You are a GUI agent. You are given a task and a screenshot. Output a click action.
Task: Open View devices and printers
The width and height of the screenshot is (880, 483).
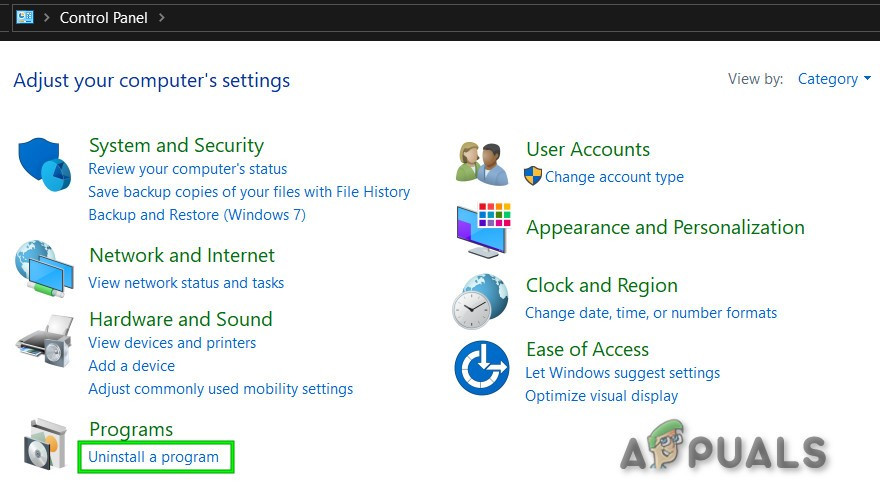172,343
